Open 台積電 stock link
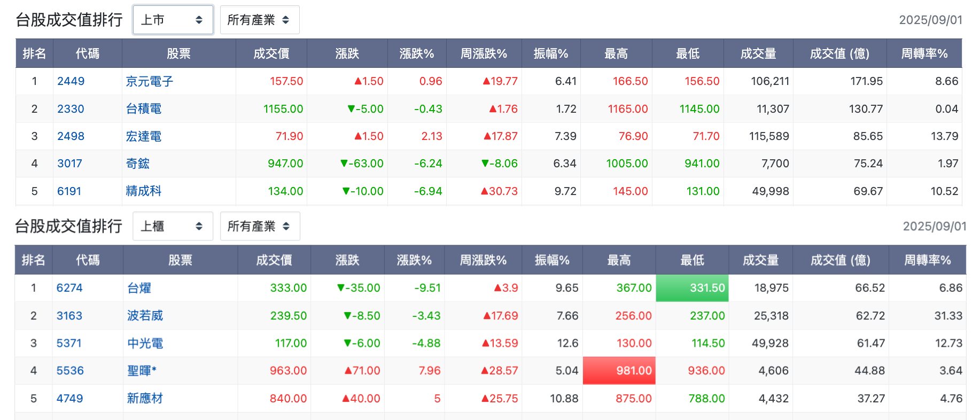This screenshot has height=420, width=980. pos(143,109)
